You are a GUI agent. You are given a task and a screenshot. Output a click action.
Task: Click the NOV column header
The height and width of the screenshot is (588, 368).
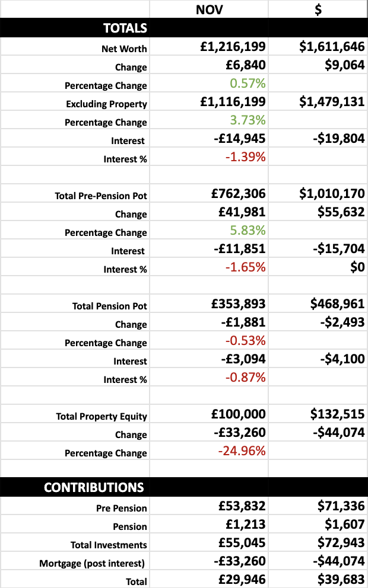pos(209,9)
